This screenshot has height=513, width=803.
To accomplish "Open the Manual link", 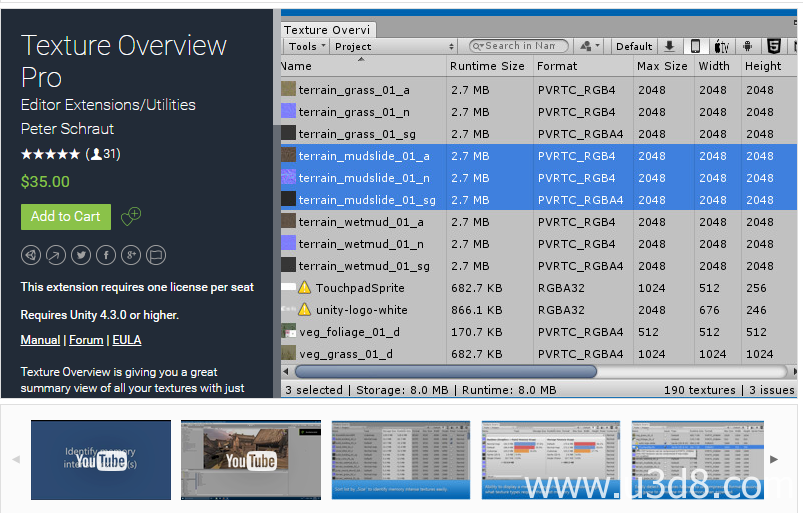I will click(x=40, y=340).
